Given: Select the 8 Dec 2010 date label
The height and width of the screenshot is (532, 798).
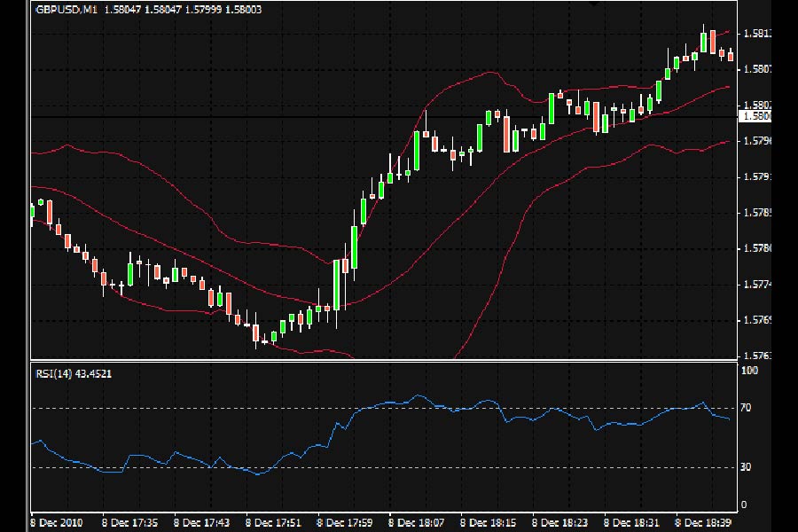Looking at the screenshot, I should 57,523.
